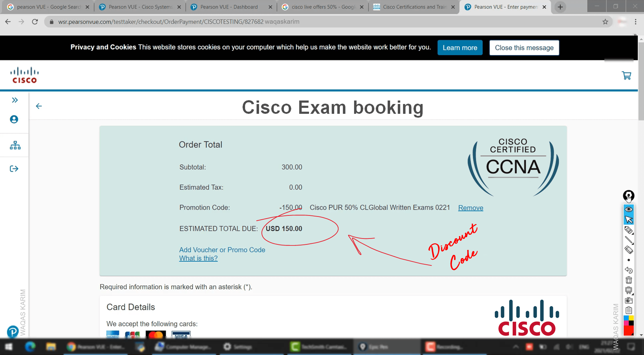Clear all ink with trash icon
644x355 pixels.
(x=629, y=280)
